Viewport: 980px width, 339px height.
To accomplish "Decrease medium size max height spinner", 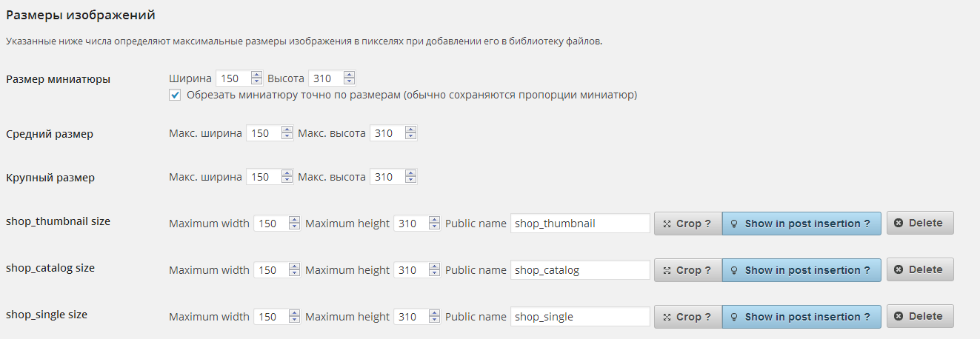I will (411, 137).
